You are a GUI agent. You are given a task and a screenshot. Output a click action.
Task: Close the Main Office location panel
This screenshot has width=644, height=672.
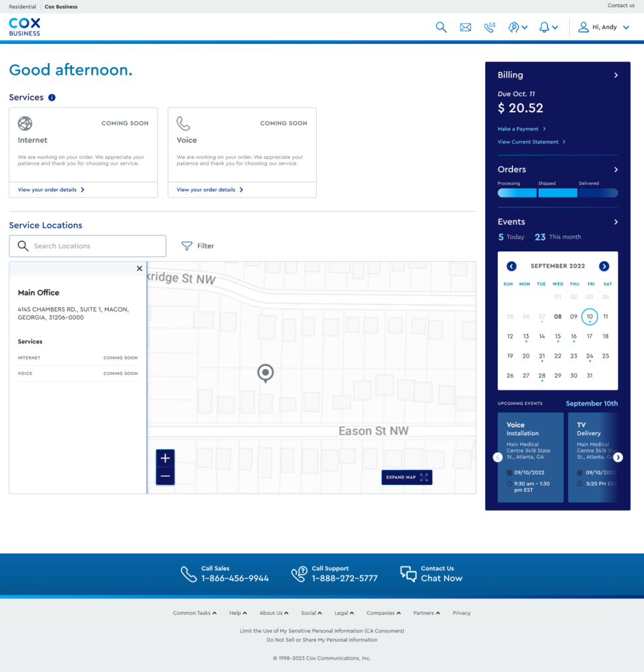tap(139, 268)
